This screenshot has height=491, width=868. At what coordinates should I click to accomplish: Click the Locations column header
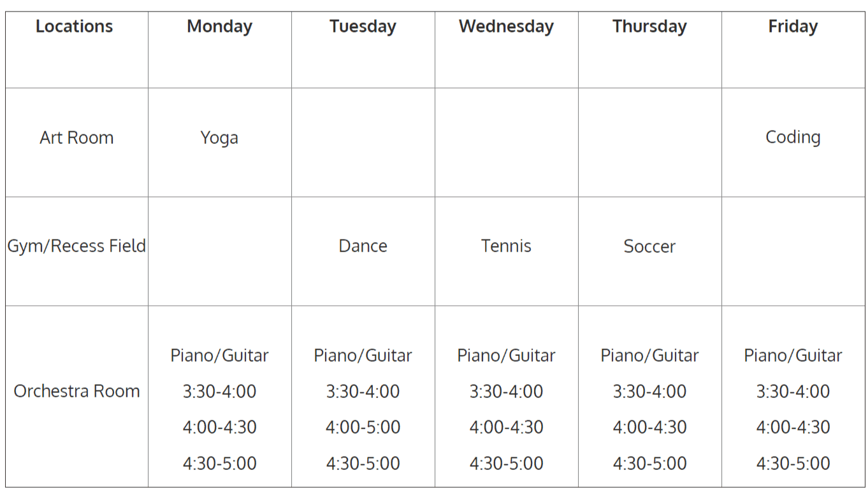pyautogui.click(x=75, y=27)
